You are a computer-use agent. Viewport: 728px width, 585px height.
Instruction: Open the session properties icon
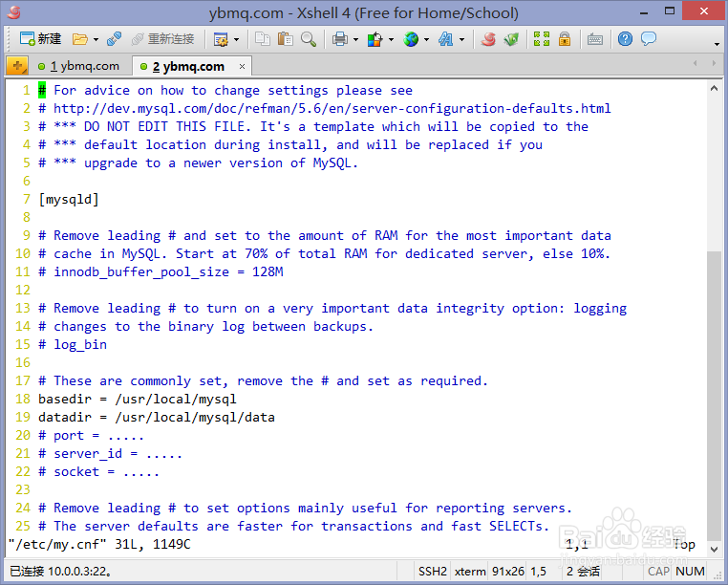[x=221, y=39]
